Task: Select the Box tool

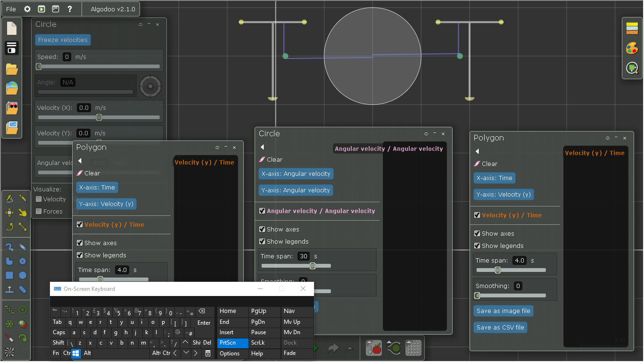Action: click(9, 275)
